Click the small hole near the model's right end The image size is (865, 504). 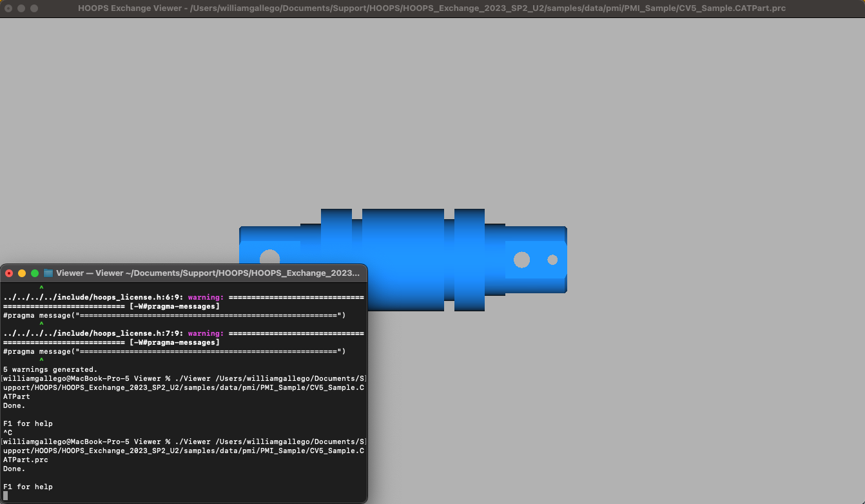(552, 260)
